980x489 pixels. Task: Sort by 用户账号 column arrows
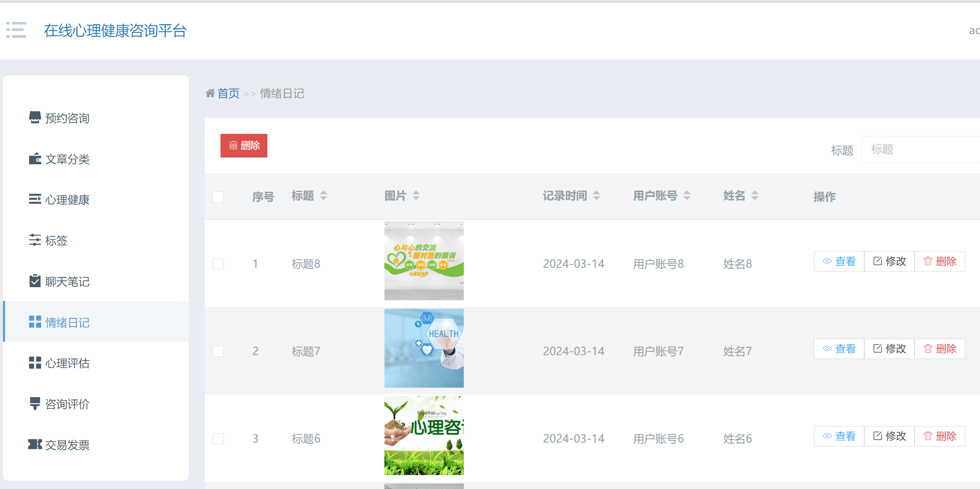687,196
